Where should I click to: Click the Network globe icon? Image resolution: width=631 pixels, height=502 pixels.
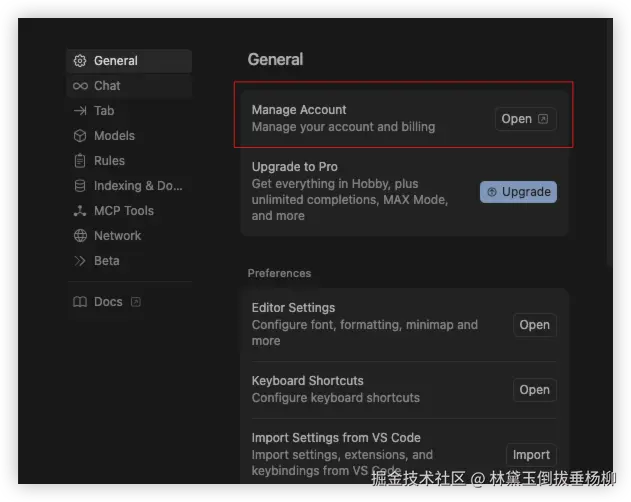point(80,236)
